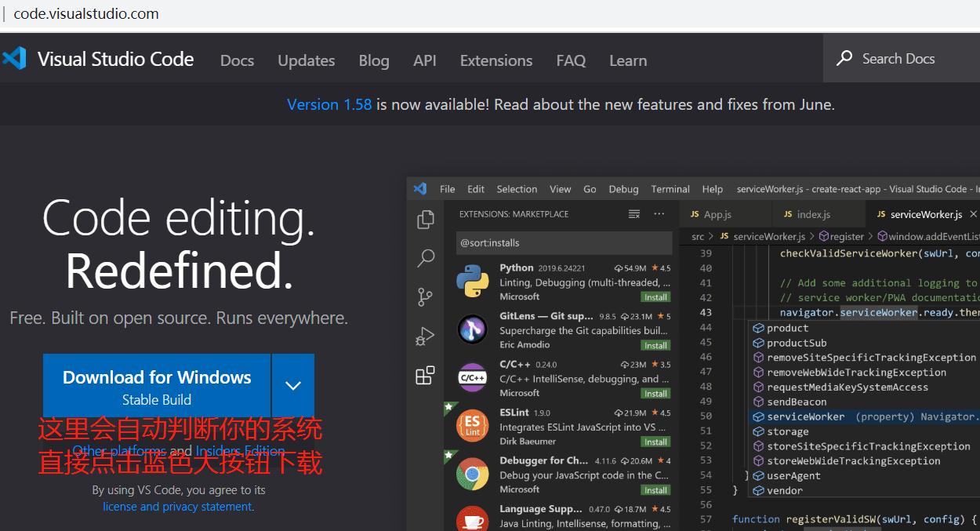The width and height of the screenshot is (980, 531).
Task: Open the Go menu
Action: pyautogui.click(x=590, y=189)
